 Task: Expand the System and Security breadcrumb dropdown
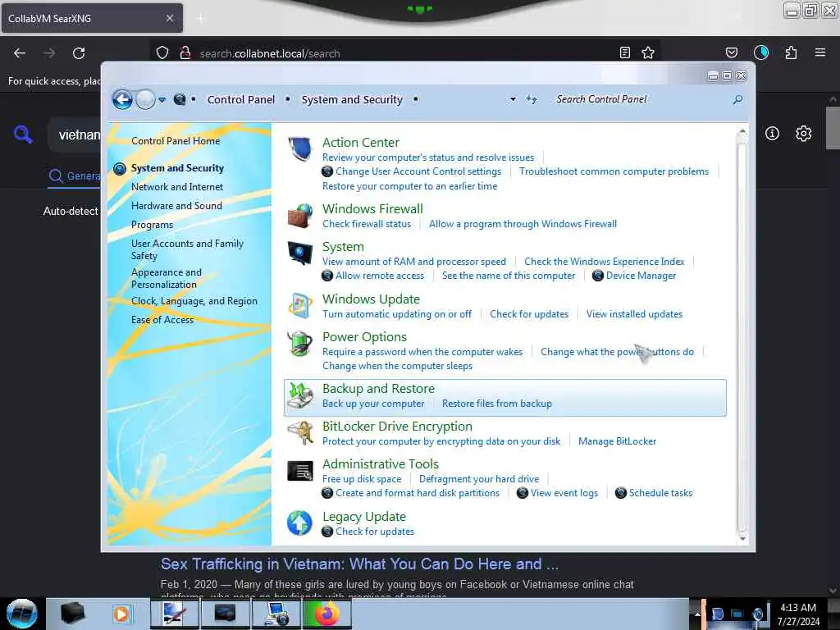tap(415, 99)
